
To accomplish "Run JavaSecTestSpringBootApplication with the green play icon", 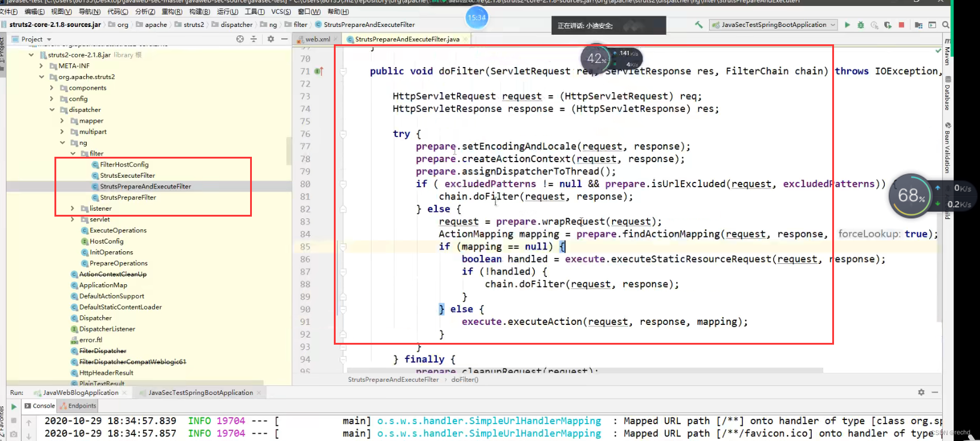I will click(x=847, y=25).
